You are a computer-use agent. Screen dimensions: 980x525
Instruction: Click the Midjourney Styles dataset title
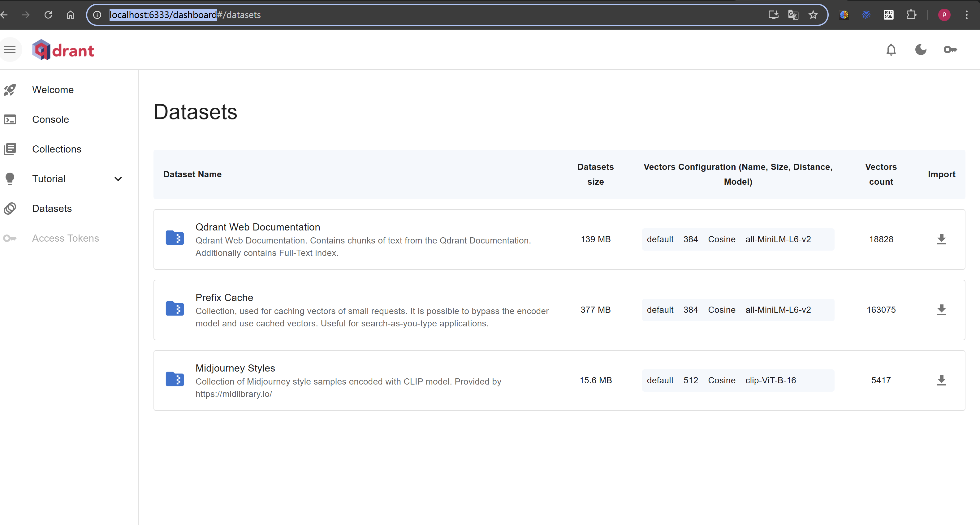(x=235, y=368)
